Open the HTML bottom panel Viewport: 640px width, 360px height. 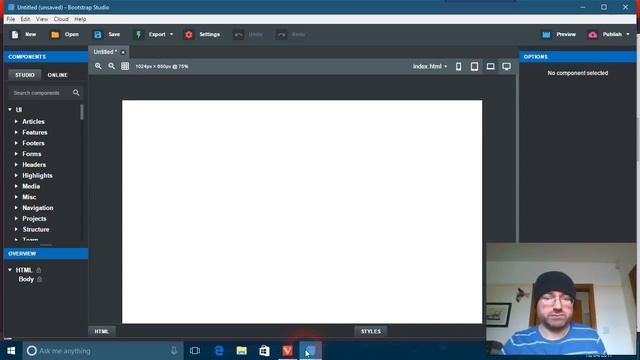point(102,331)
